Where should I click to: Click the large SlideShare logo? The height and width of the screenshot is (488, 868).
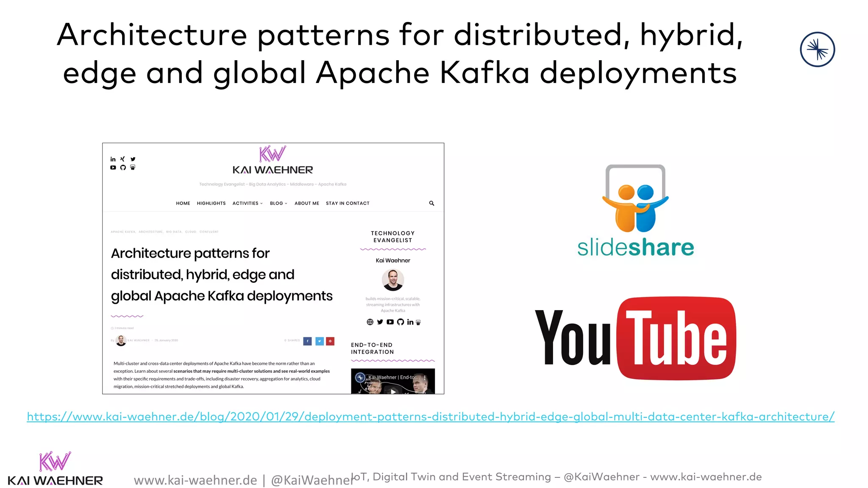(x=635, y=211)
